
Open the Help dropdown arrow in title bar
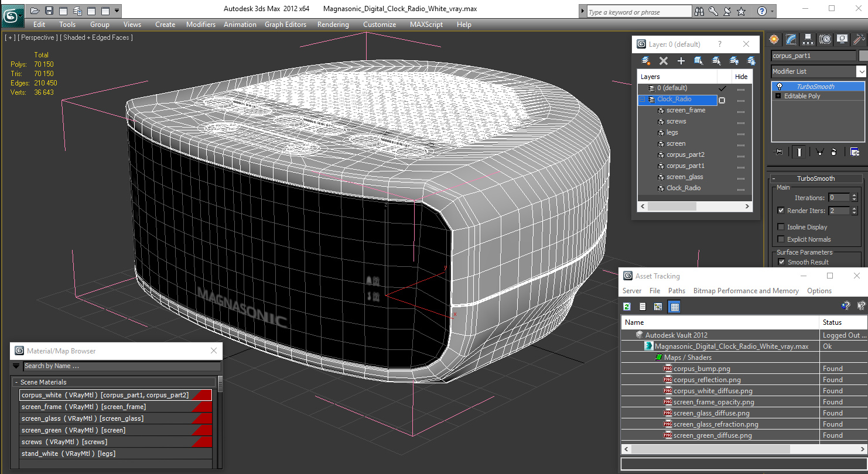point(773,11)
